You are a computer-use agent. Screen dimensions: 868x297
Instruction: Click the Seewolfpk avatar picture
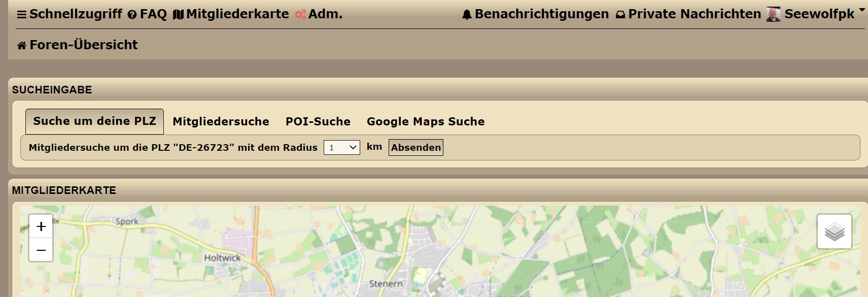(x=773, y=14)
